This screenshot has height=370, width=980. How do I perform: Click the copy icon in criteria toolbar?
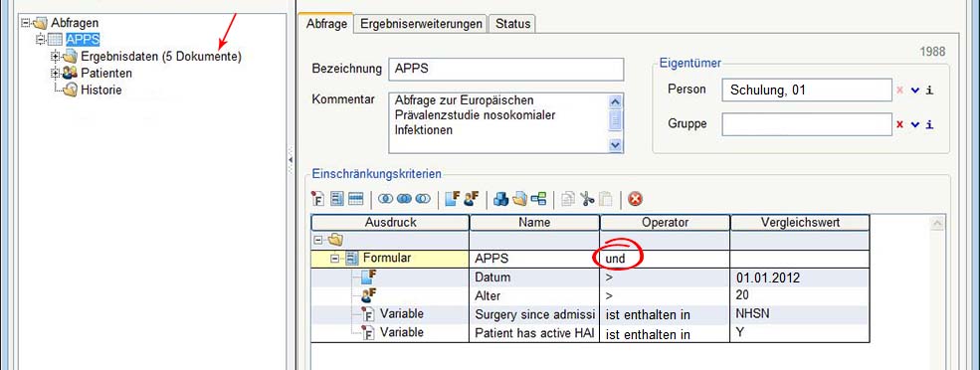click(x=568, y=199)
